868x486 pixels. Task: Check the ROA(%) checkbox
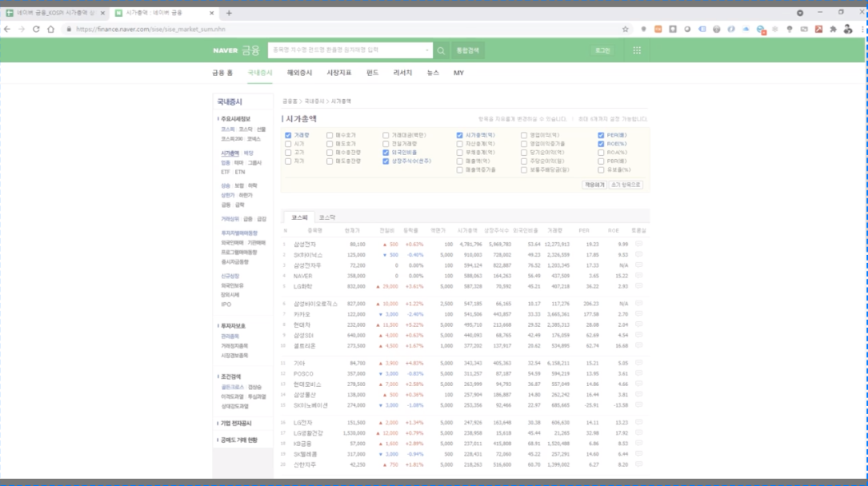601,153
